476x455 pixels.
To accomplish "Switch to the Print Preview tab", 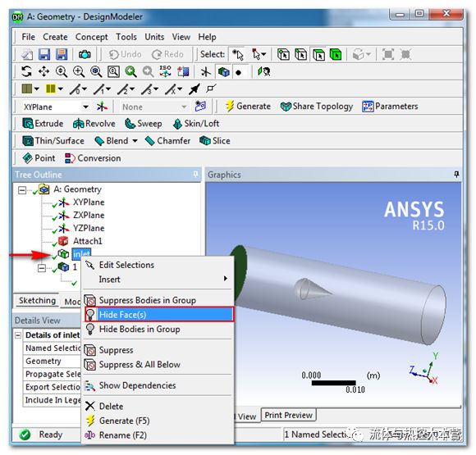I will tap(288, 415).
